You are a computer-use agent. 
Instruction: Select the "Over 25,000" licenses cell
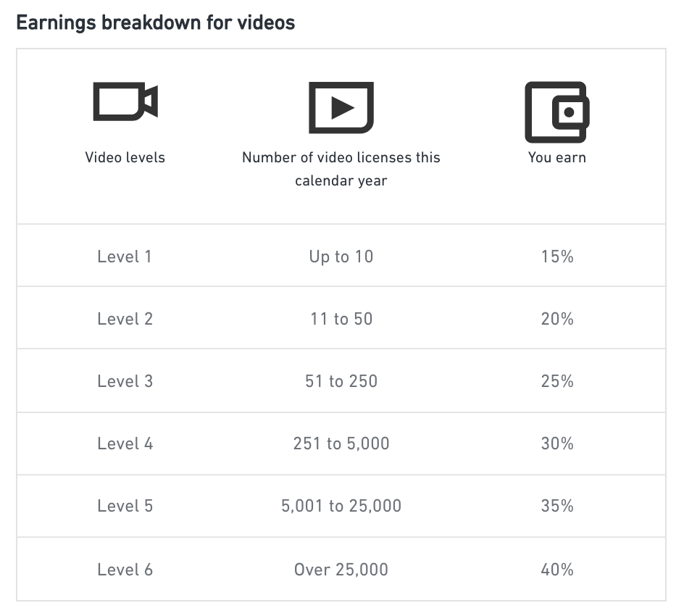click(341, 570)
